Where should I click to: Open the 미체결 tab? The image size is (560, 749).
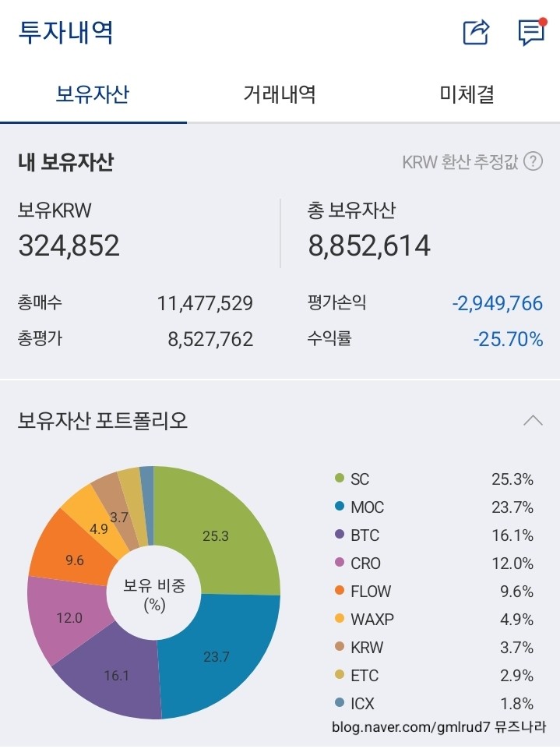tap(467, 94)
